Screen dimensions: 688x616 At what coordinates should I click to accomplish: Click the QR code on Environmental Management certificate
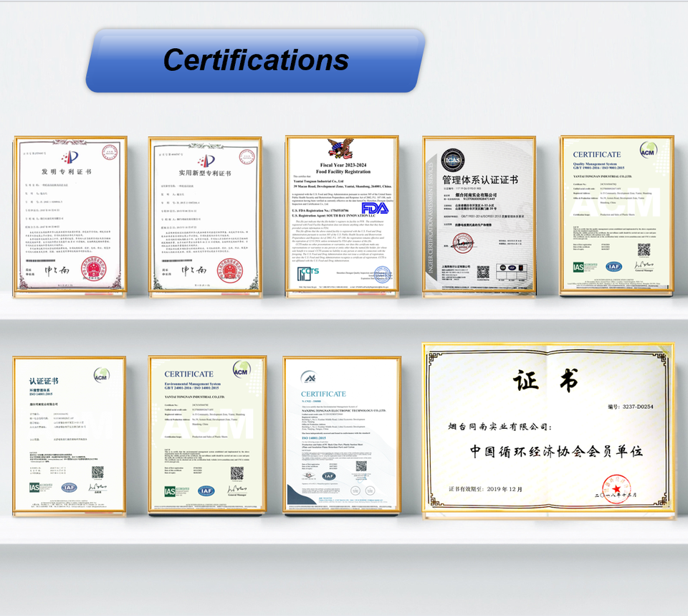[237, 473]
